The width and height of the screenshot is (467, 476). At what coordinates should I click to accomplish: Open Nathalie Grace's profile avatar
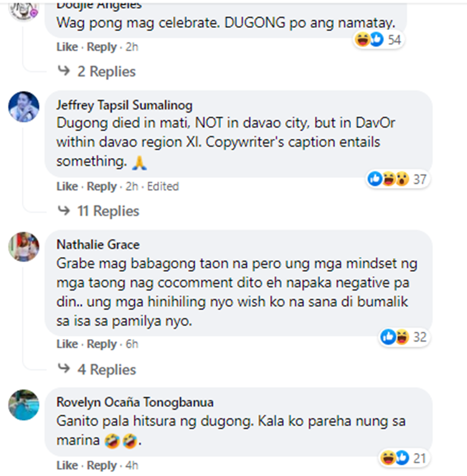24,246
